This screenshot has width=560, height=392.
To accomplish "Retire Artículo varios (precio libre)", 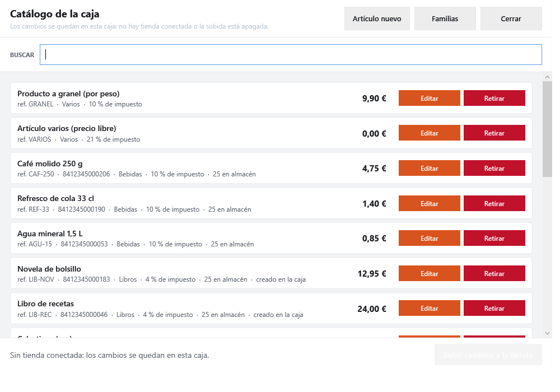I will click(x=494, y=133).
